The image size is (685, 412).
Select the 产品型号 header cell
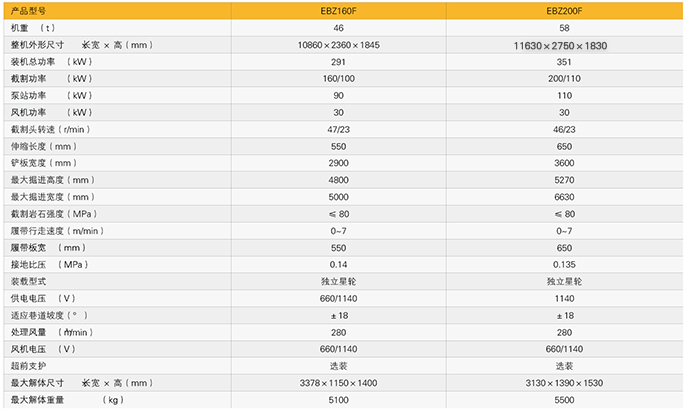26,11
